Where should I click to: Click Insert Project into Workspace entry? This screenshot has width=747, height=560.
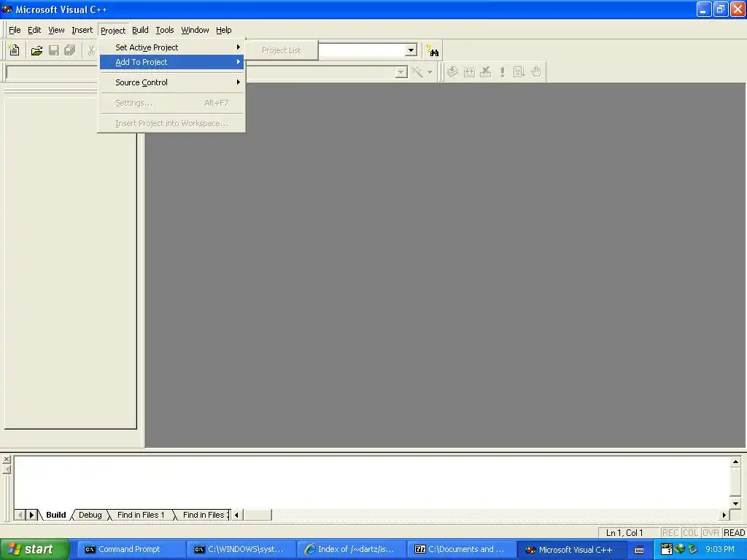(x=171, y=123)
